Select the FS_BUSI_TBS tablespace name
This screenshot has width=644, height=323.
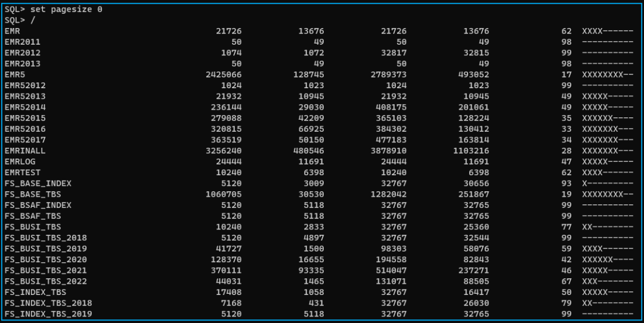tap(33, 226)
